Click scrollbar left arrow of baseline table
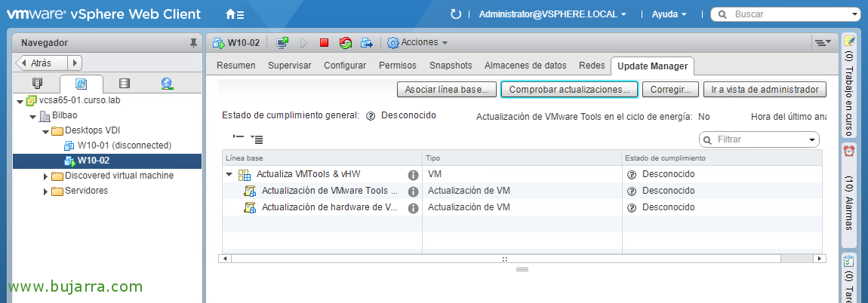The image size is (868, 303). click(x=225, y=259)
